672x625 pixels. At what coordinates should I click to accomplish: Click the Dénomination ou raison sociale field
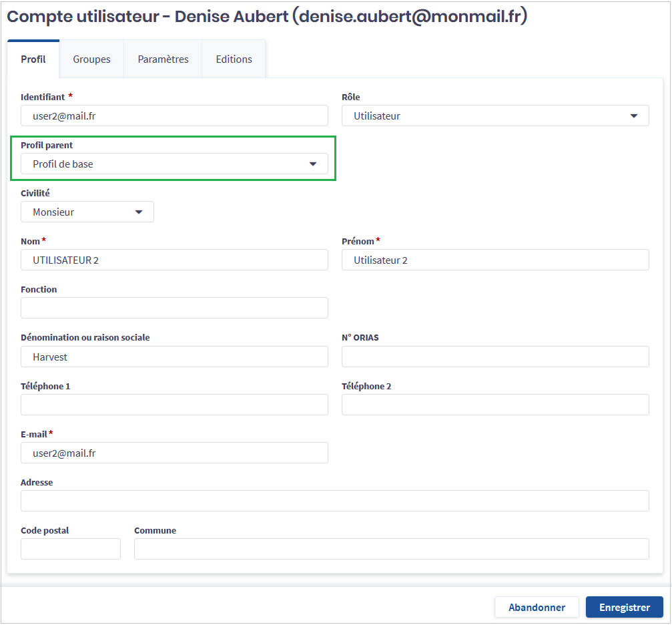(174, 357)
